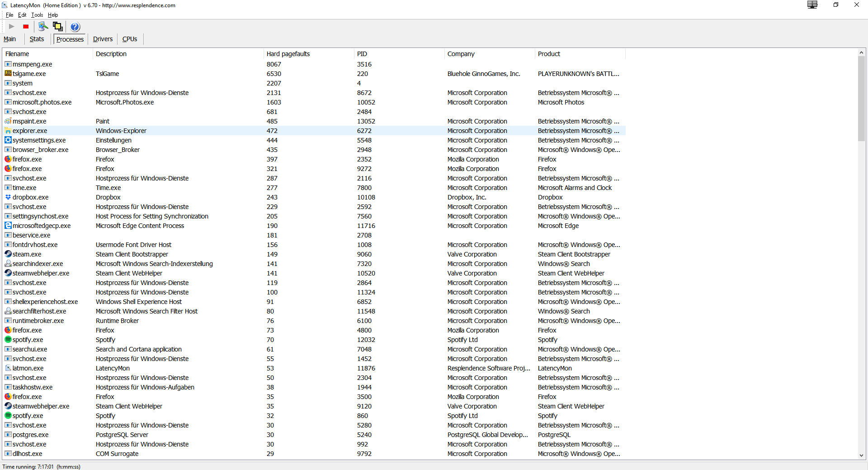Click steamwebhelper.exe icon with PID 9120

pyautogui.click(x=8, y=406)
